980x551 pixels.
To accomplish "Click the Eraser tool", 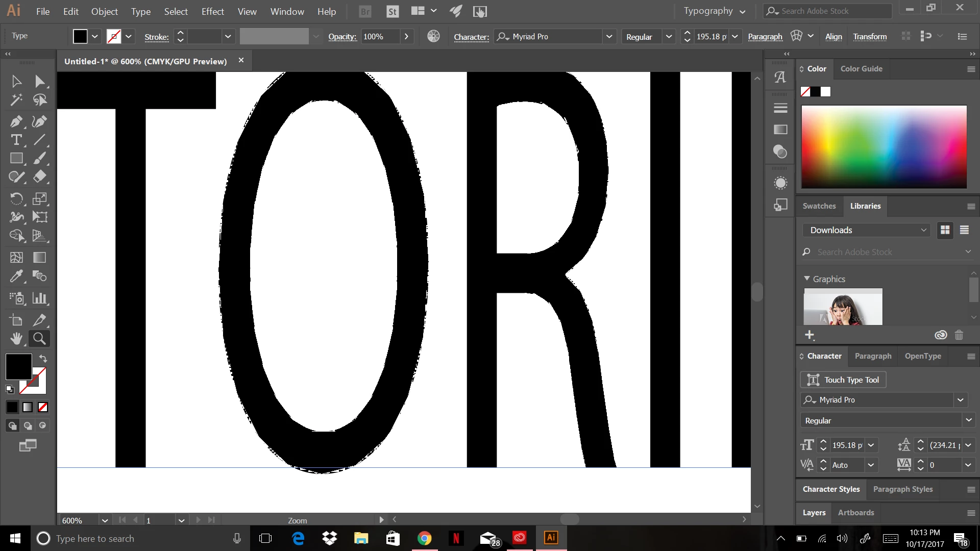I will pyautogui.click(x=40, y=177).
